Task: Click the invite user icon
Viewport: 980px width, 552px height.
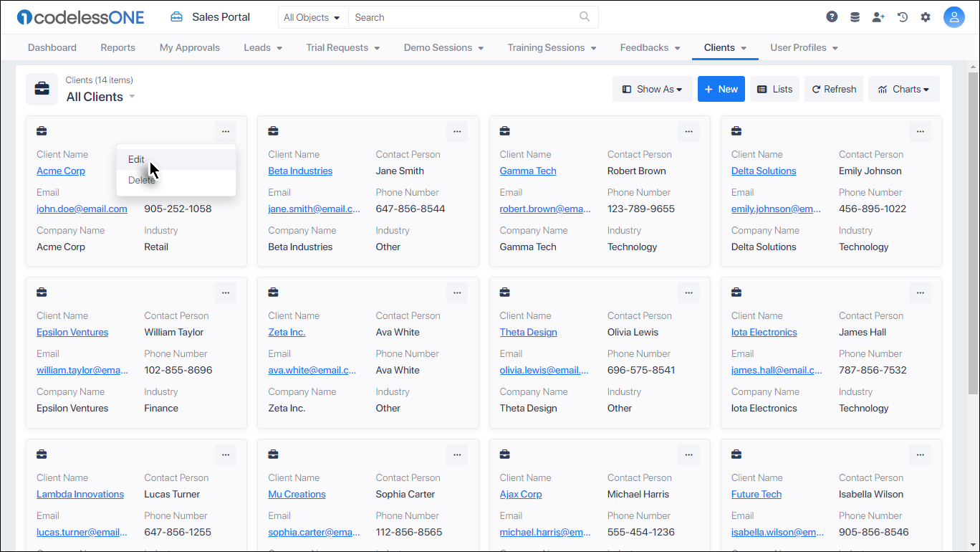Action: (x=878, y=16)
